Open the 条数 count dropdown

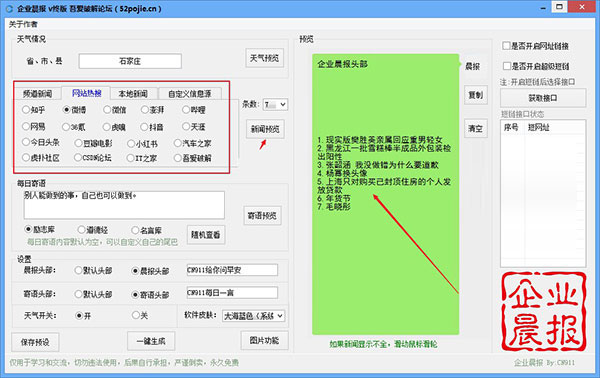[x=275, y=104]
